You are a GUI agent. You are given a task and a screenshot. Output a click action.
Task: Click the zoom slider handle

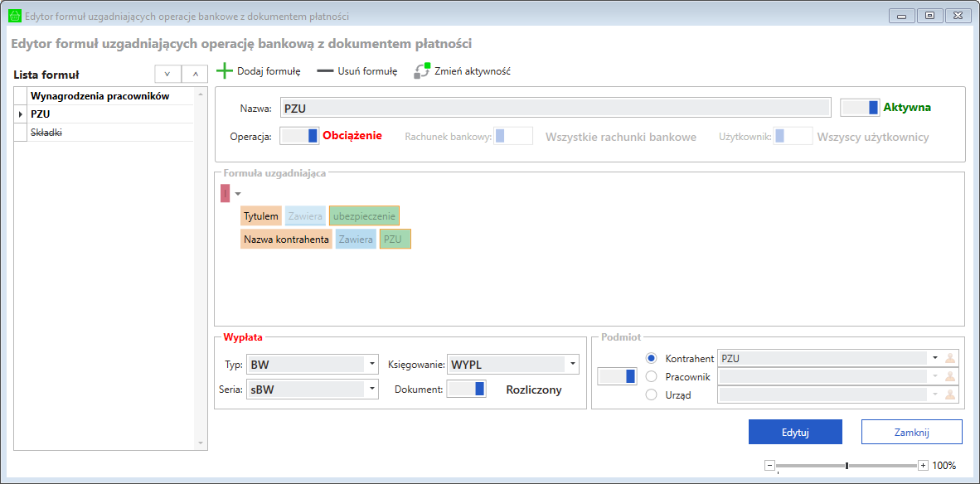pos(847,466)
